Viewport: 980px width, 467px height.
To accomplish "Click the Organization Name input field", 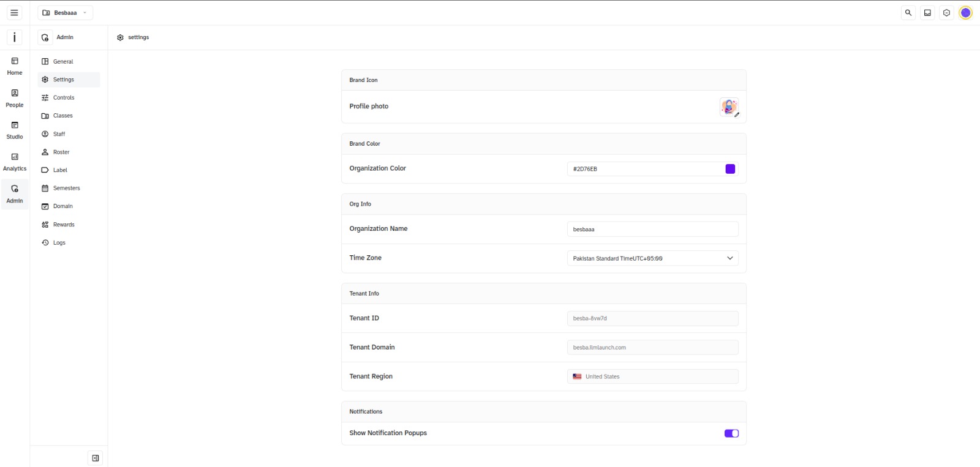I will coord(653,230).
